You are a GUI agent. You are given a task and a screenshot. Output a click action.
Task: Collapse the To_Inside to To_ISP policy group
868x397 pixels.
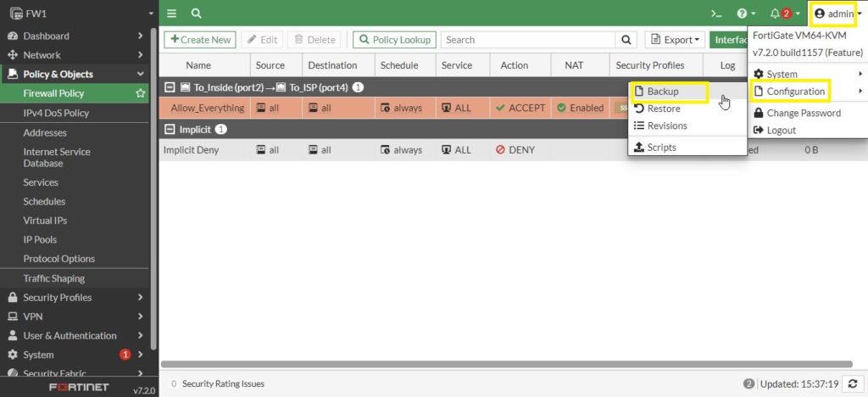point(170,87)
